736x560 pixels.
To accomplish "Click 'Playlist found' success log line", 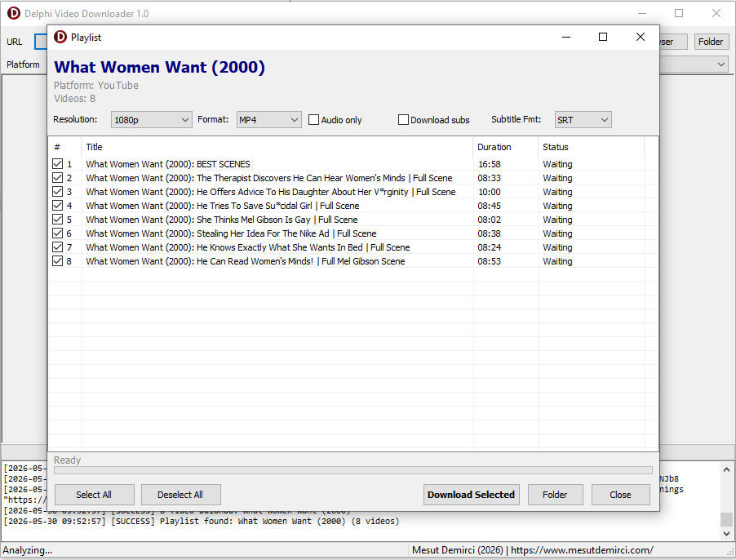I will (202, 521).
